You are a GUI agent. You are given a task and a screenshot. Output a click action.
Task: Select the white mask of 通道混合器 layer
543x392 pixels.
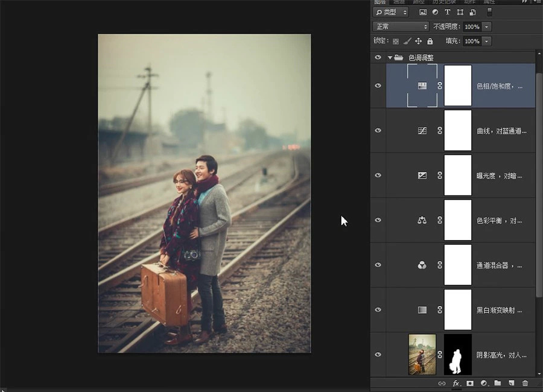point(458,265)
